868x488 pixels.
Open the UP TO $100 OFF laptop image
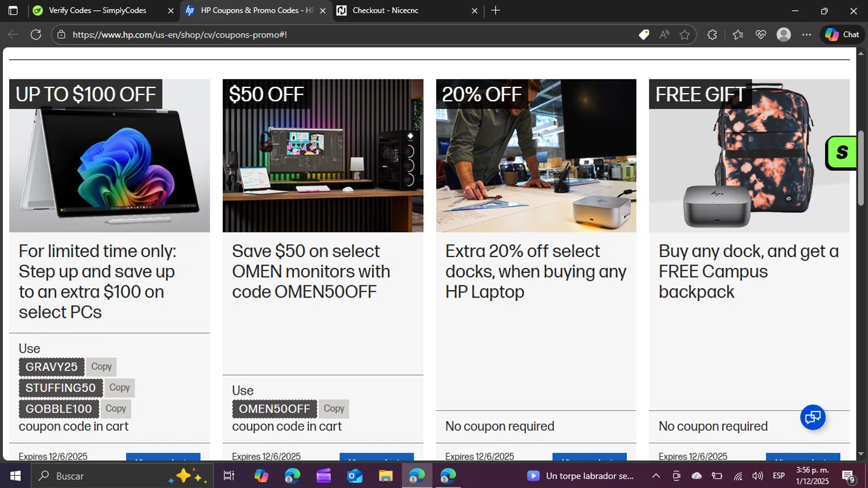click(109, 156)
